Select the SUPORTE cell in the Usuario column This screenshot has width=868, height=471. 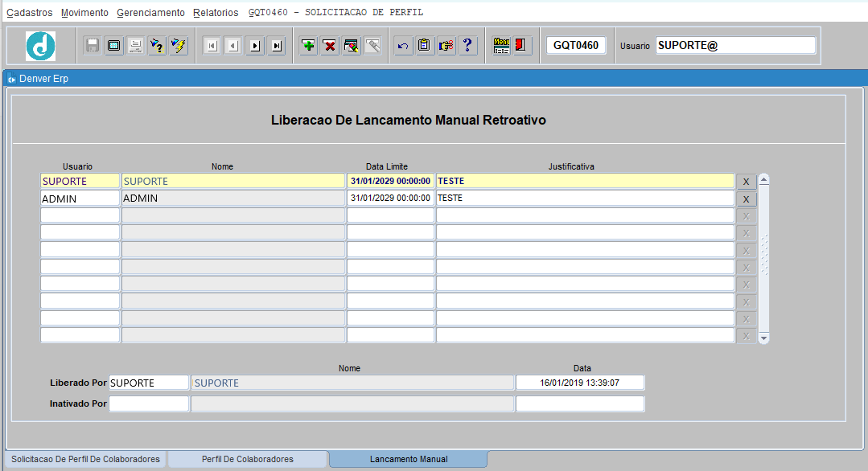[x=80, y=182]
